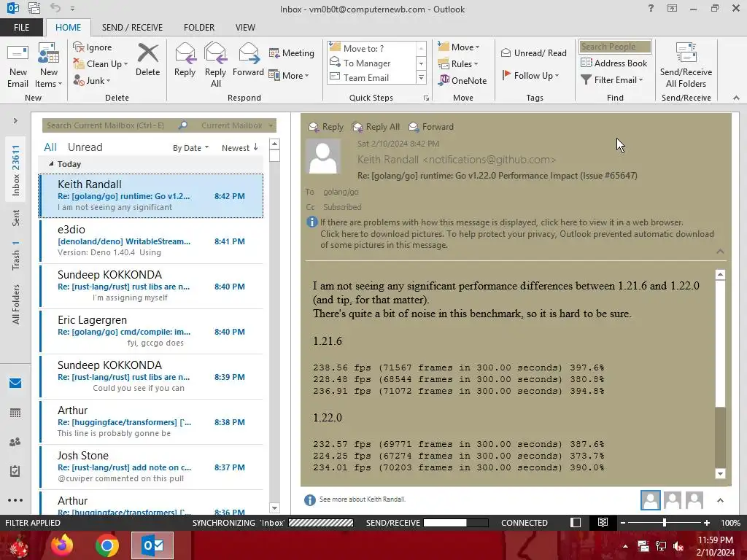Delete the selected message
This screenshot has width=747, height=560.
pos(147,60)
